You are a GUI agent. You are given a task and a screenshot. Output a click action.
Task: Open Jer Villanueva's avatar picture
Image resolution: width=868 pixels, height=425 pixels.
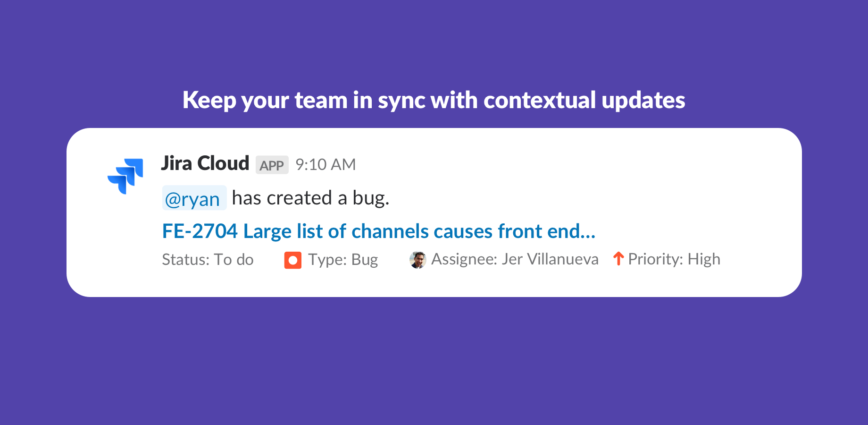(417, 260)
